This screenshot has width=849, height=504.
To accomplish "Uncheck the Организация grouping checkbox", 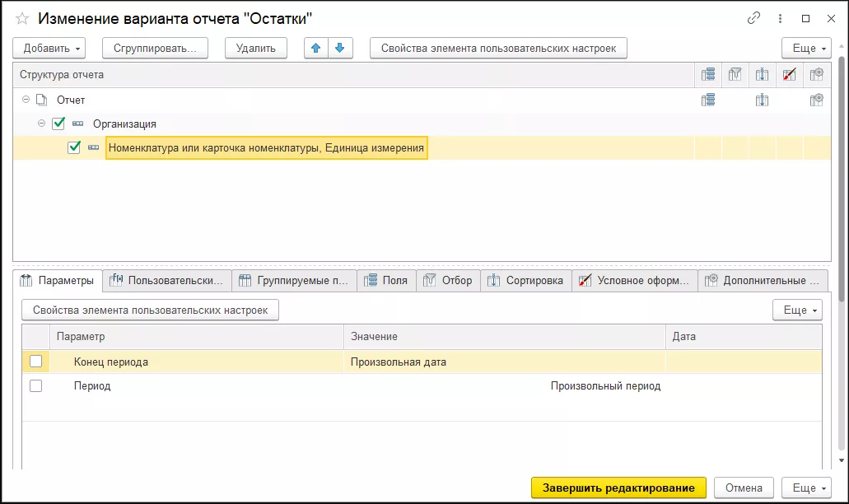I will click(x=58, y=124).
